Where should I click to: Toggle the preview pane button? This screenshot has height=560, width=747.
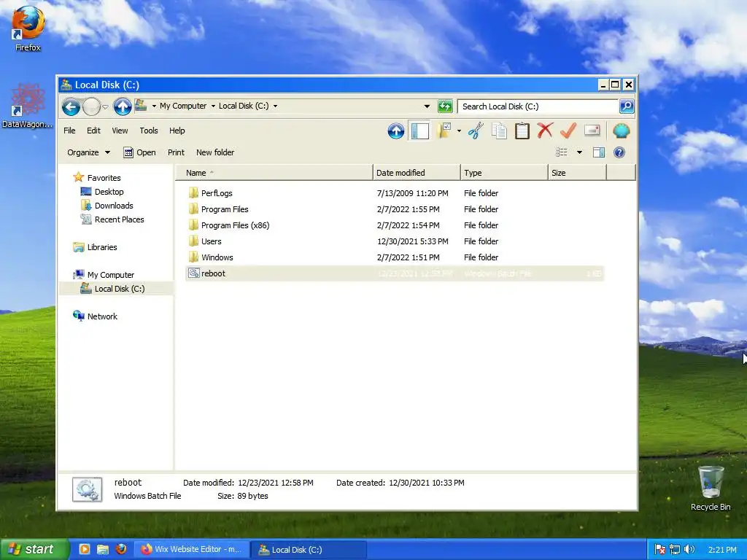point(599,152)
